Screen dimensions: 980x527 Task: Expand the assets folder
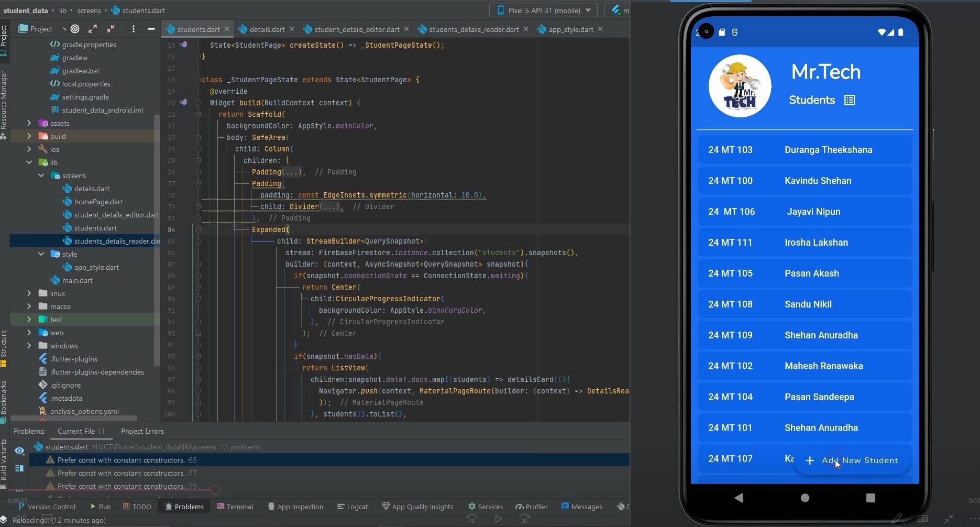click(x=29, y=123)
